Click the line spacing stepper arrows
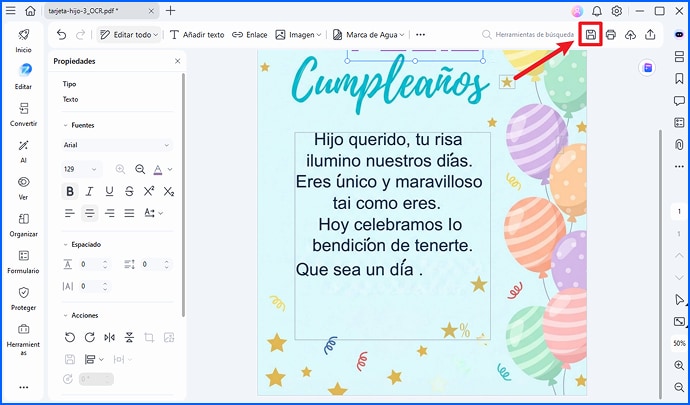 166,264
